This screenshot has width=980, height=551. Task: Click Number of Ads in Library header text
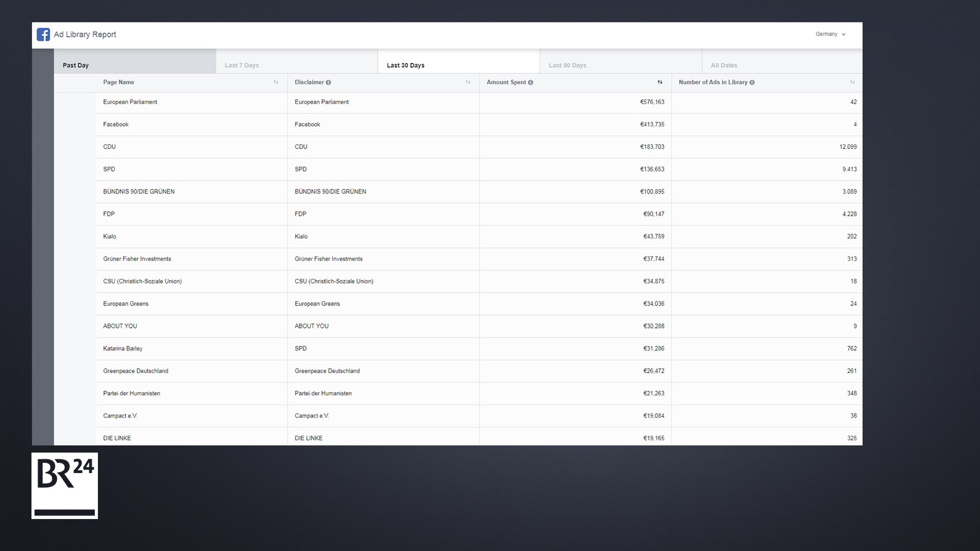pyautogui.click(x=713, y=82)
